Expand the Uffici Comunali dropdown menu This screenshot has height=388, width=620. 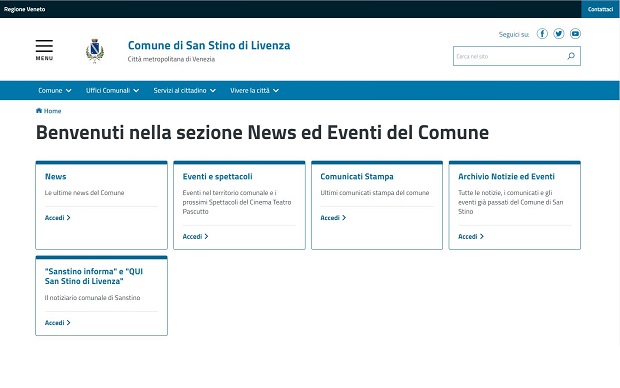[x=113, y=91]
